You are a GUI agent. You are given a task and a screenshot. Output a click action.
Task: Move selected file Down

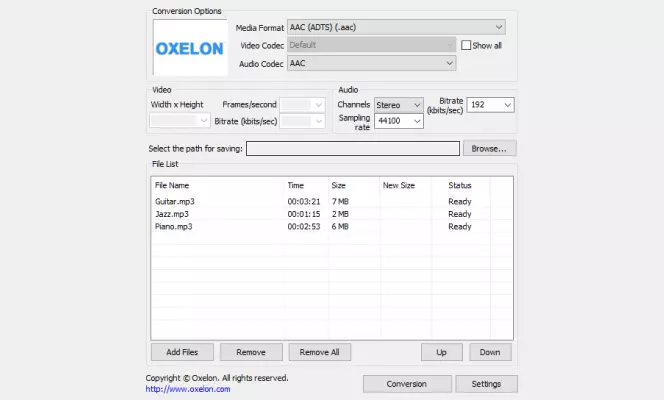tap(490, 352)
